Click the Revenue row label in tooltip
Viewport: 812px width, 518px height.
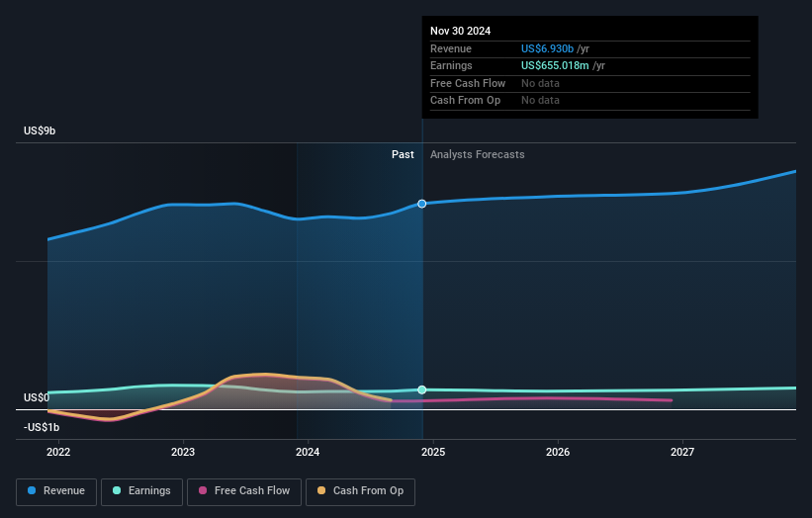(x=451, y=48)
